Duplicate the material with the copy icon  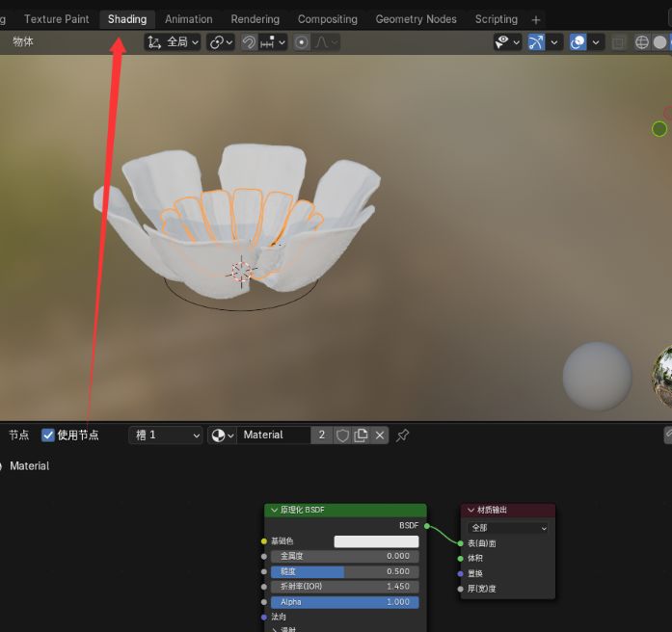361,435
